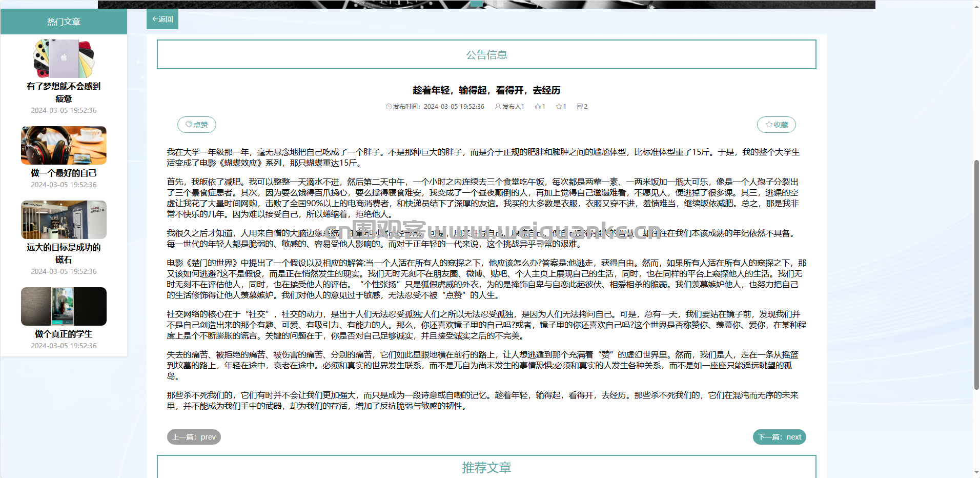Open the phone-on-book thumbnail article
Screen dimensions: 980x478
pos(64,306)
